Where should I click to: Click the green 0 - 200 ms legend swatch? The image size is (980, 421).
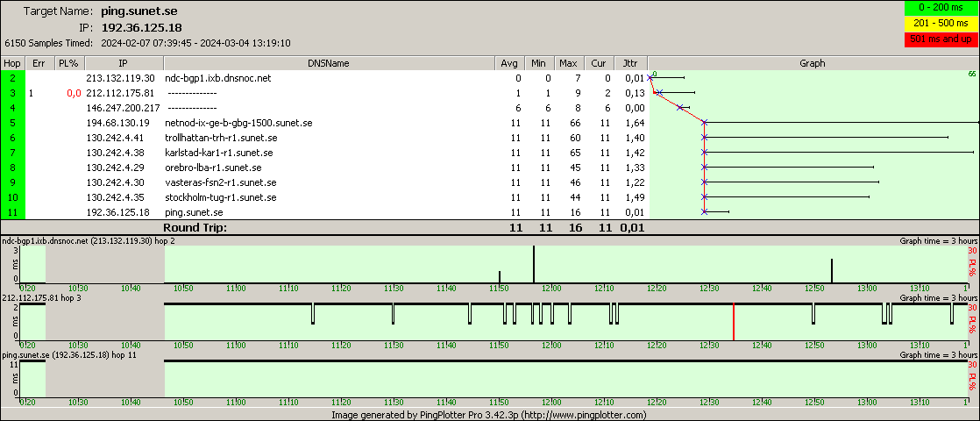(x=941, y=9)
